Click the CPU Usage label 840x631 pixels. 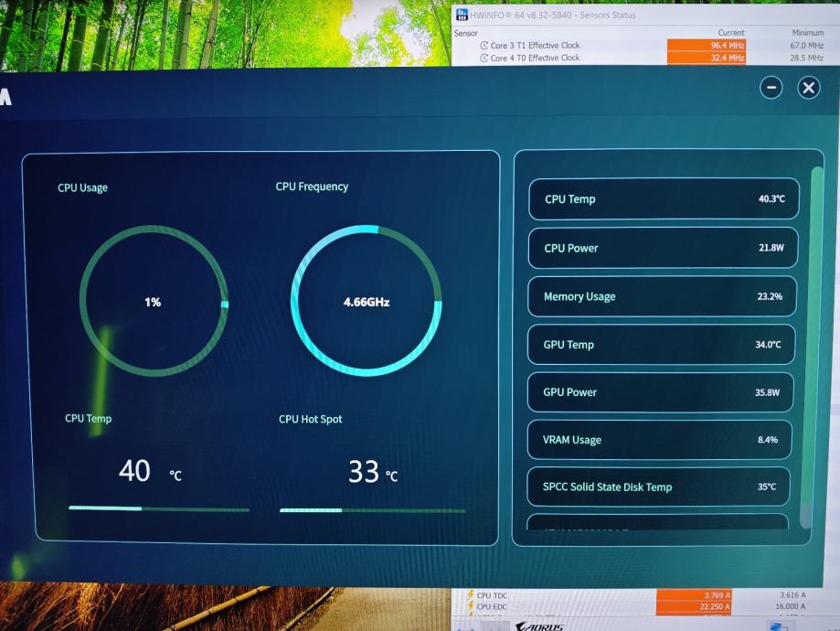(x=82, y=187)
